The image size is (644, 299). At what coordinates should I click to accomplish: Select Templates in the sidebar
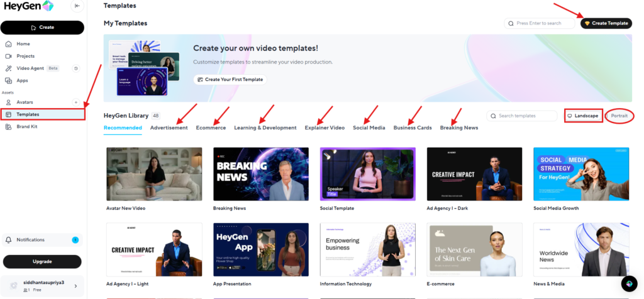click(43, 114)
